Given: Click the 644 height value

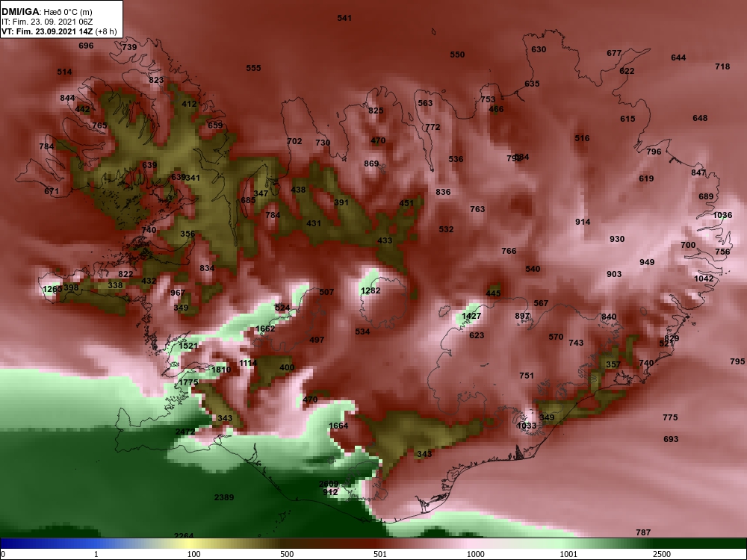Looking at the screenshot, I should click(678, 57).
